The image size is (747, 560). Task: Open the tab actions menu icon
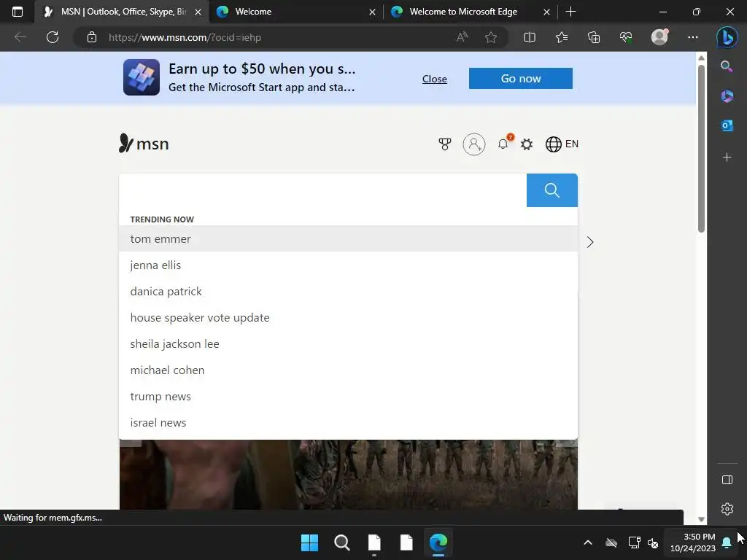(18, 12)
